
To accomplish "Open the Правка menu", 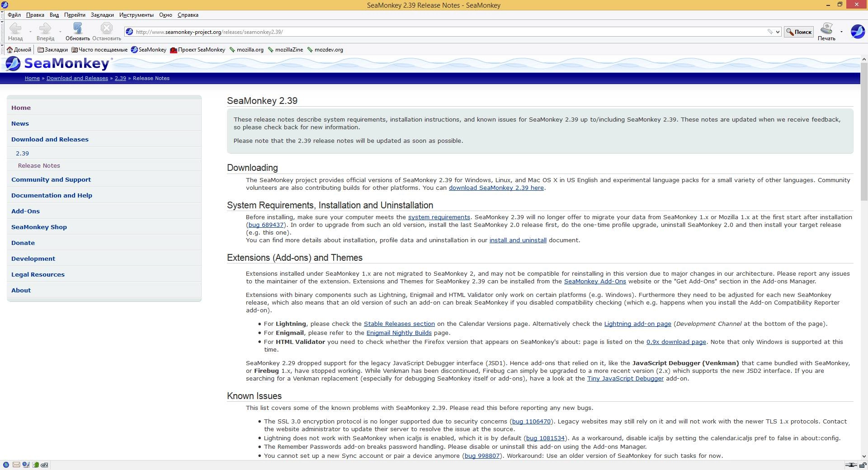I will 35,15.
